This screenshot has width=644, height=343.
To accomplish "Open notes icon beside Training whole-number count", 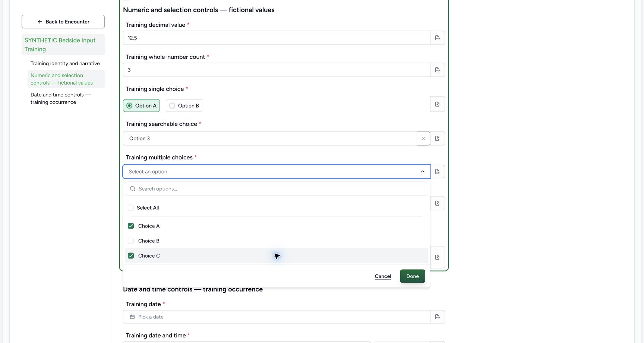I will 438,70.
